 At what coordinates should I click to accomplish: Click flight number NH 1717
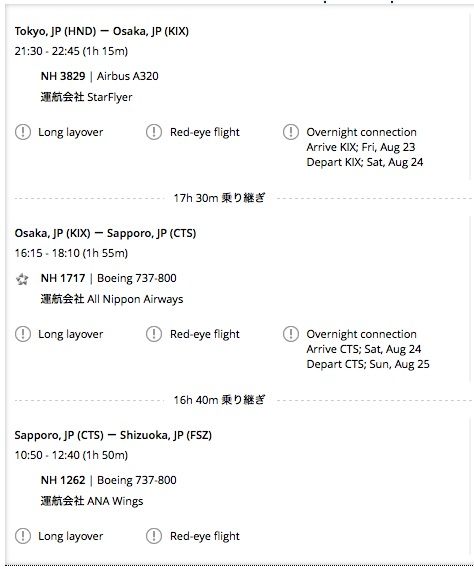(63, 278)
